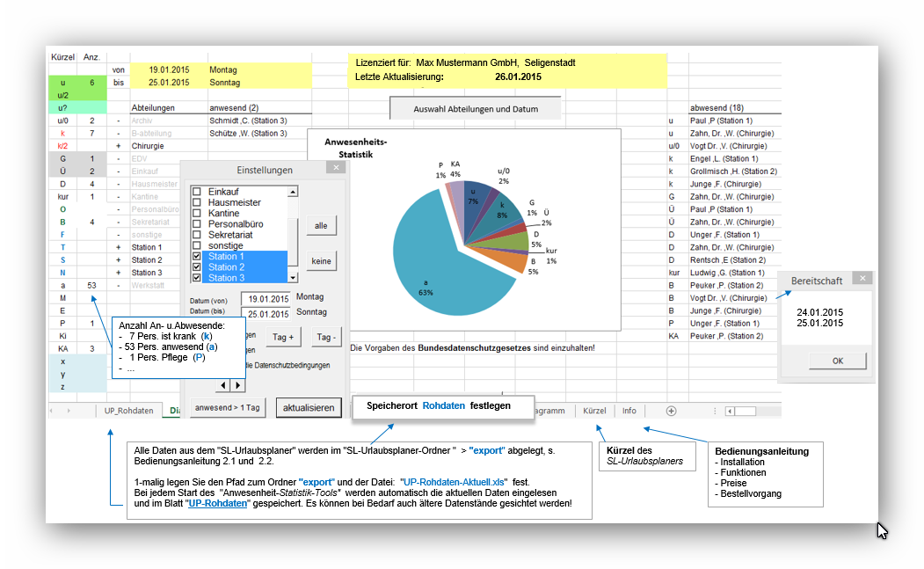Add a new sheet with the plus icon
The image size is (924, 569).
[x=671, y=411]
